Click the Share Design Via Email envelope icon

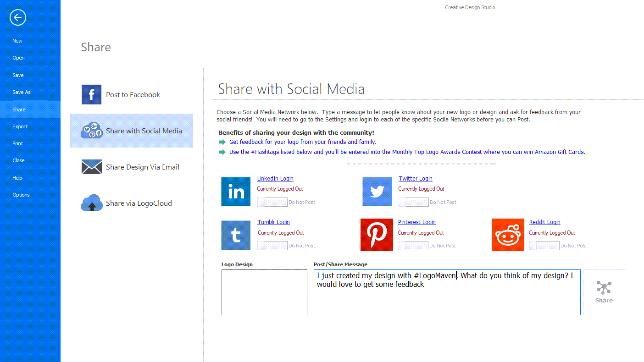click(x=91, y=167)
